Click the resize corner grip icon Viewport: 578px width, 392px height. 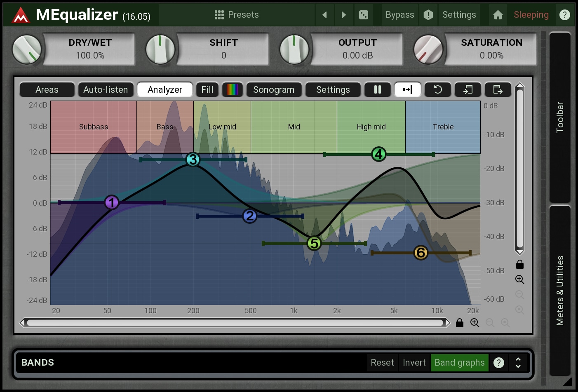point(568,381)
